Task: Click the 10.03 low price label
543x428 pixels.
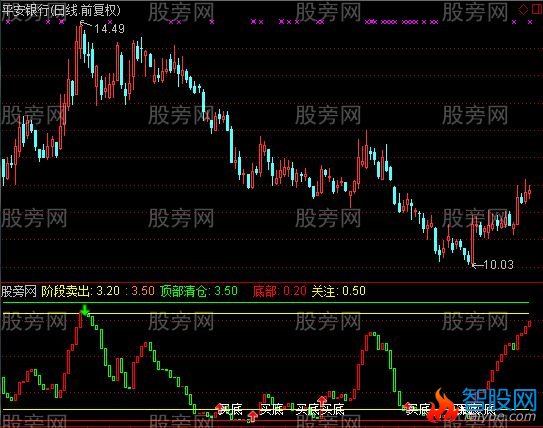Action: tap(498, 265)
